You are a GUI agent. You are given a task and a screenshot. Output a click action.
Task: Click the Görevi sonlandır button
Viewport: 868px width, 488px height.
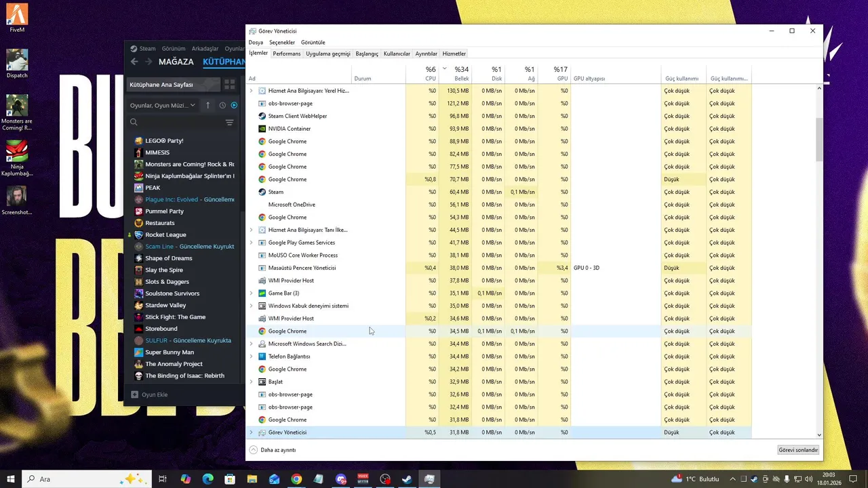coord(799,450)
